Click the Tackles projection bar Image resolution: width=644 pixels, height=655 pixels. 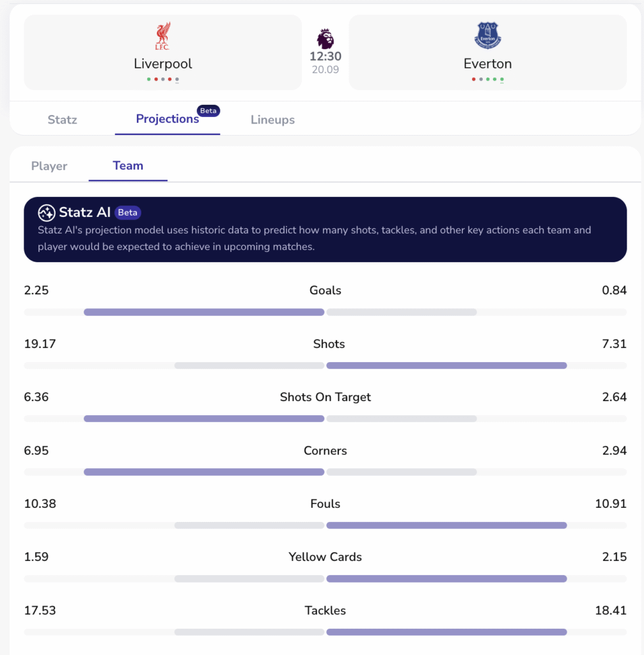click(x=325, y=632)
